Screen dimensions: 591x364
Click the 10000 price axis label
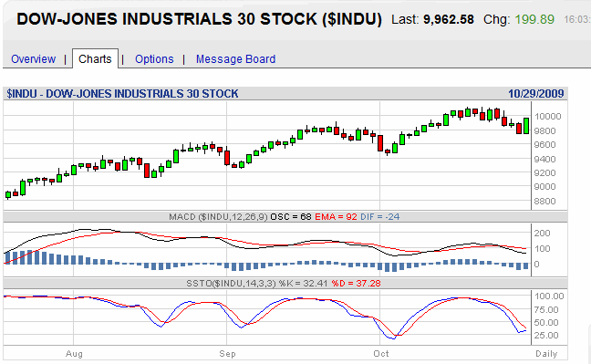547,117
